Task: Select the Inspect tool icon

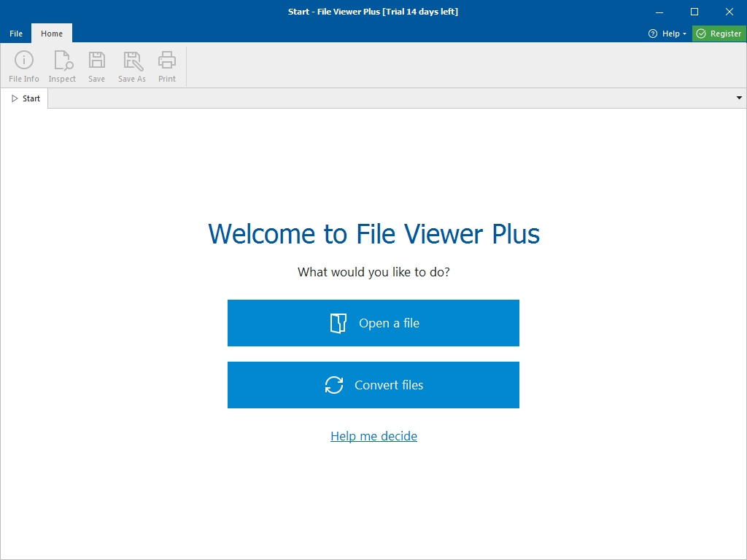Action: click(63, 61)
